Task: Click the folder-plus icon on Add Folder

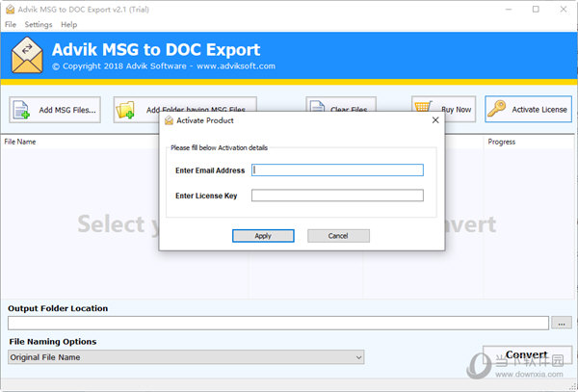Action: pyautogui.click(x=125, y=110)
